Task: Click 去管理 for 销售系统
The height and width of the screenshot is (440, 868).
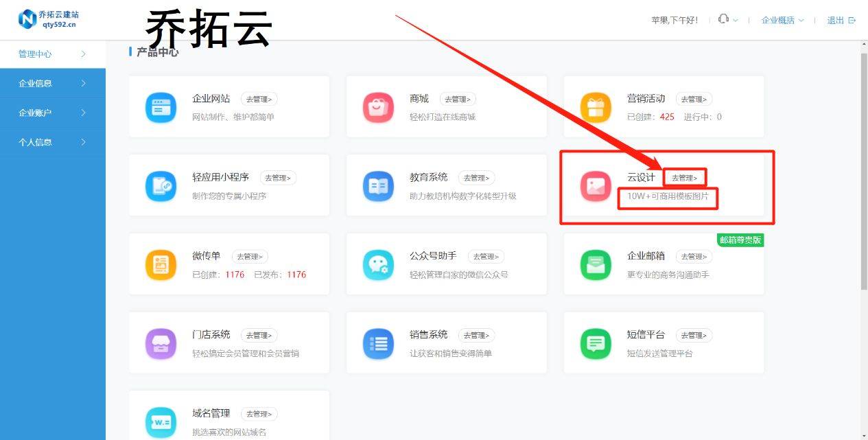Action: click(x=476, y=336)
